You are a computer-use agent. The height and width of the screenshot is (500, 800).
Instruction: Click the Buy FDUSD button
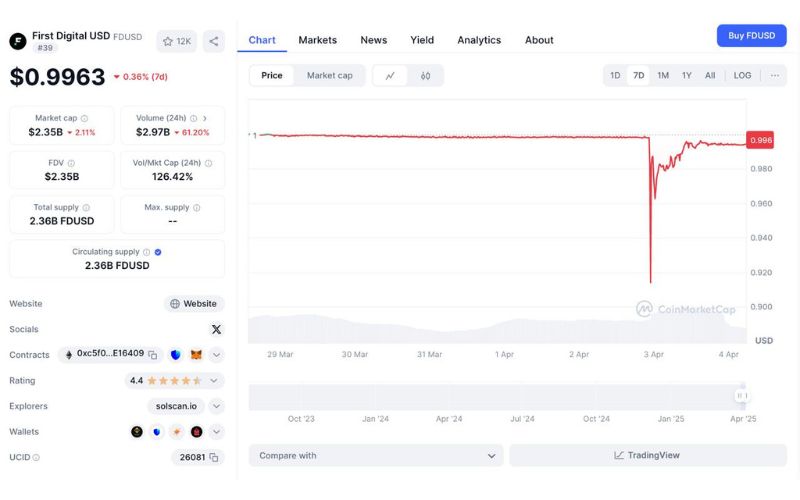click(x=751, y=36)
